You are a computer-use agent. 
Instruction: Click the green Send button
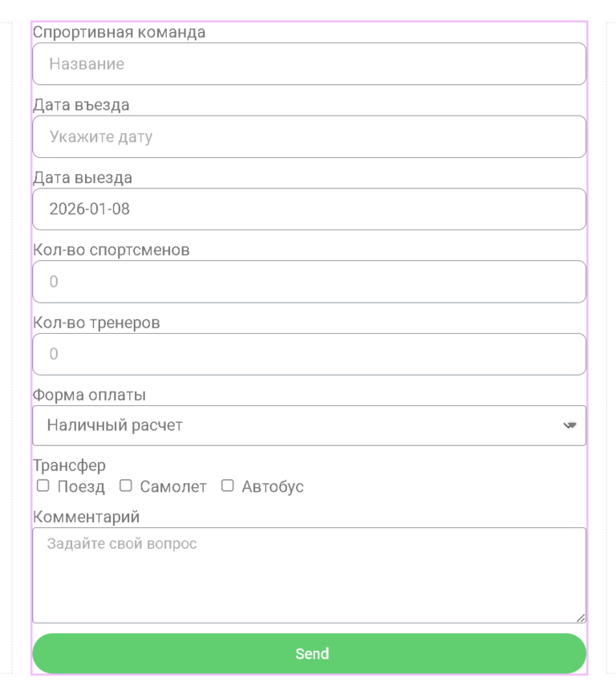tap(309, 653)
